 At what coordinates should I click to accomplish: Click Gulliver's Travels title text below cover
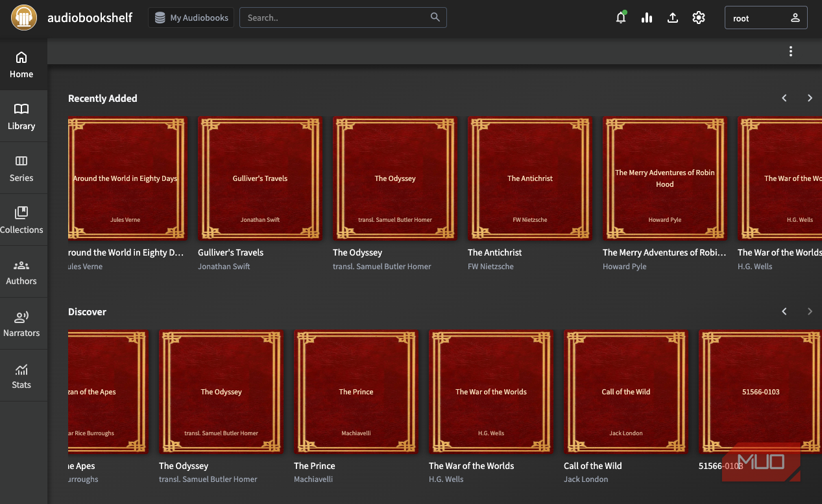[230, 252]
